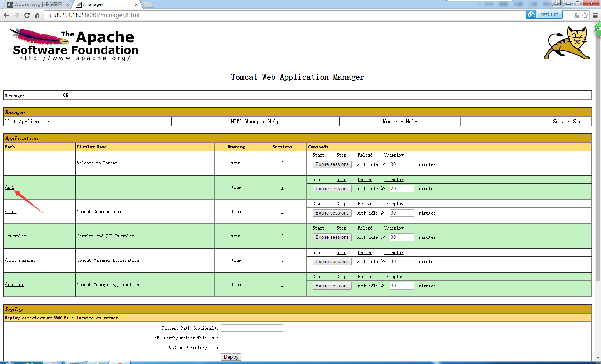Click the XML Configuration file URL field
Screen dimensions: 601x364
[x=252, y=338]
